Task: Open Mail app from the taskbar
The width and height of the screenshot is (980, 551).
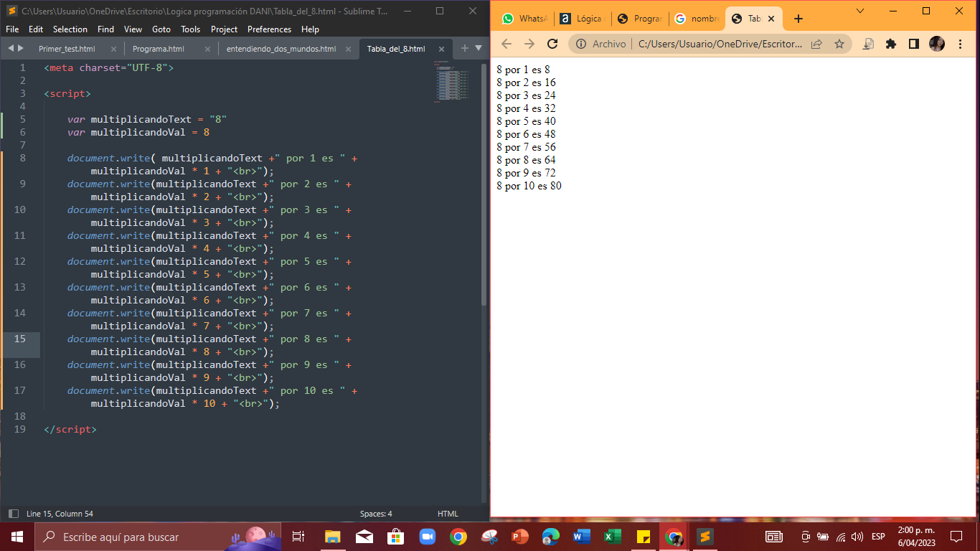Action: [364, 537]
